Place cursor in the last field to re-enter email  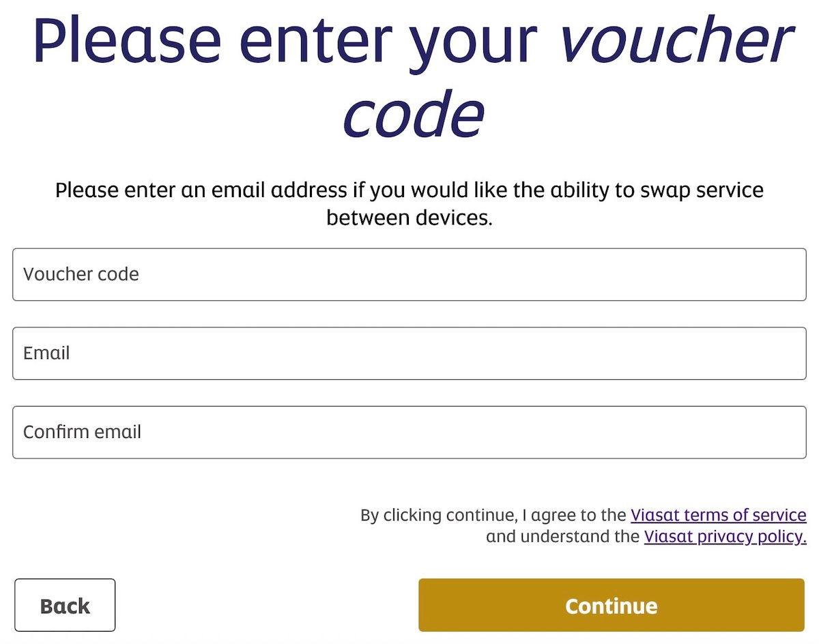tap(409, 433)
